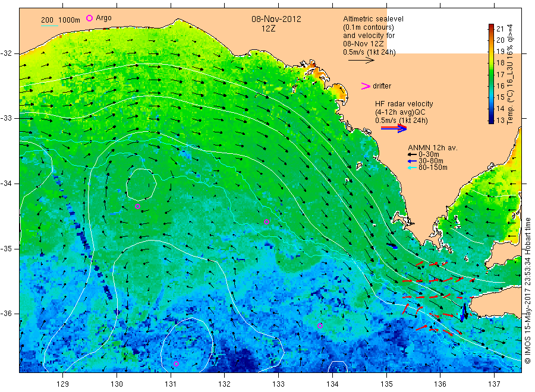Click the -35 latitude axis label
The width and height of the screenshot is (535, 392).
pyautogui.click(x=6, y=248)
